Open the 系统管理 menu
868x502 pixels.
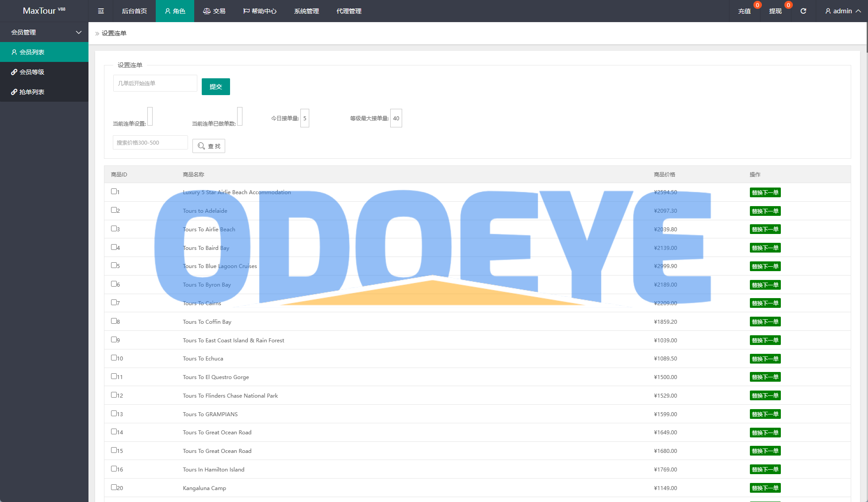pyautogui.click(x=306, y=11)
